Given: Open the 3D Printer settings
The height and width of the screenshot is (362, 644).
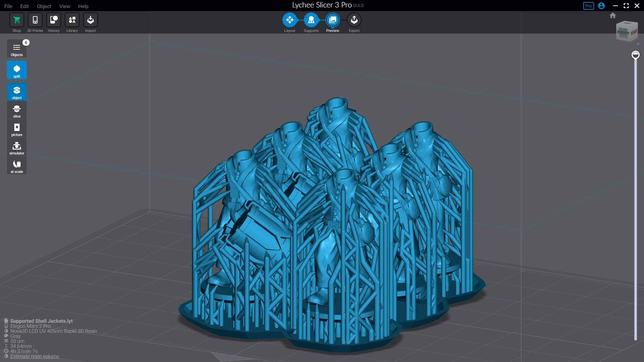Looking at the screenshot, I should click(35, 20).
